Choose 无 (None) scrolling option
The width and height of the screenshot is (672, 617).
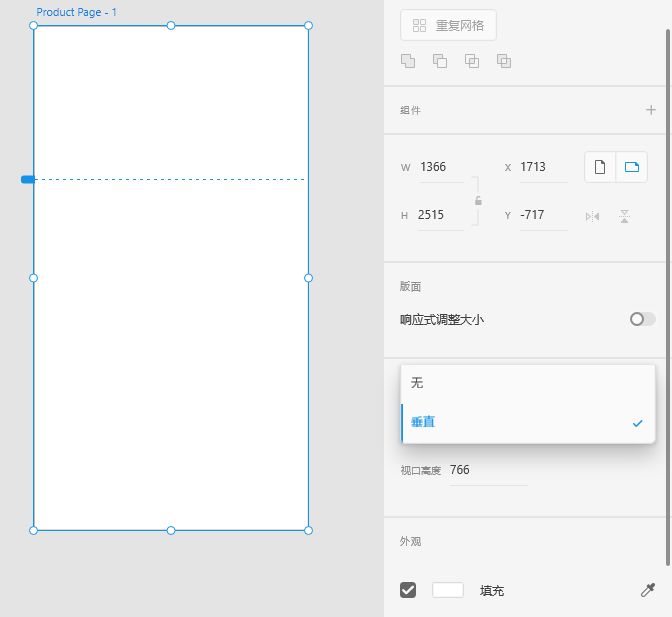point(528,383)
